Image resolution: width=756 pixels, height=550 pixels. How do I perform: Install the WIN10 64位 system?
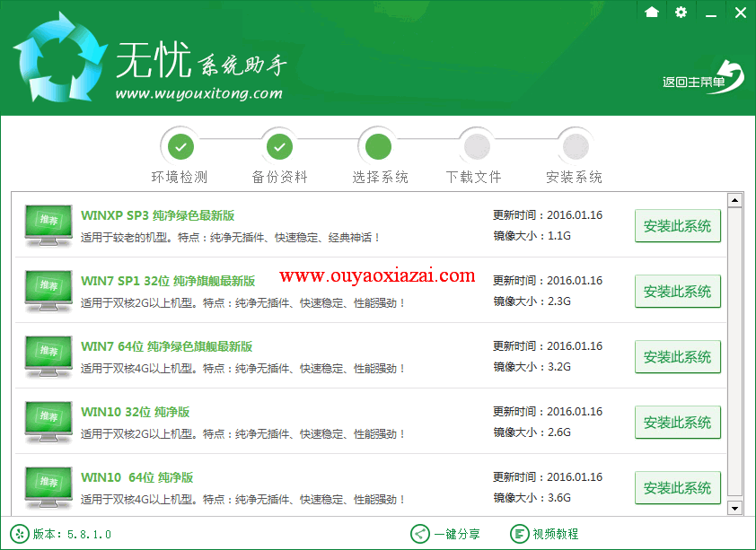pyautogui.click(x=677, y=487)
